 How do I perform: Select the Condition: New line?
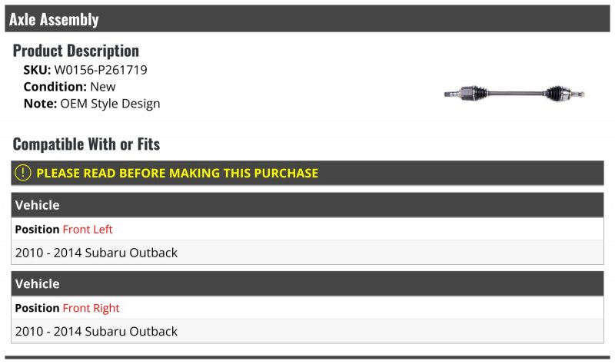(x=69, y=87)
